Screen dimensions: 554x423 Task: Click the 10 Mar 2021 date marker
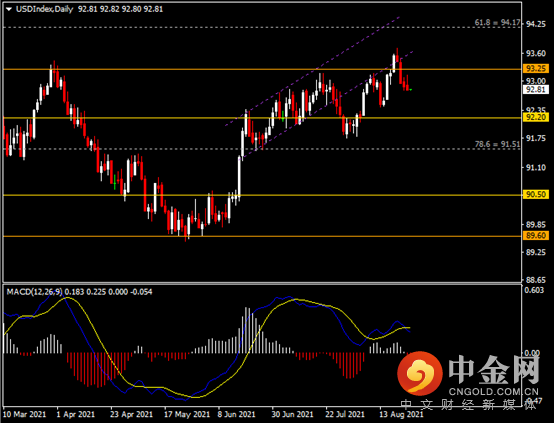coord(25,414)
